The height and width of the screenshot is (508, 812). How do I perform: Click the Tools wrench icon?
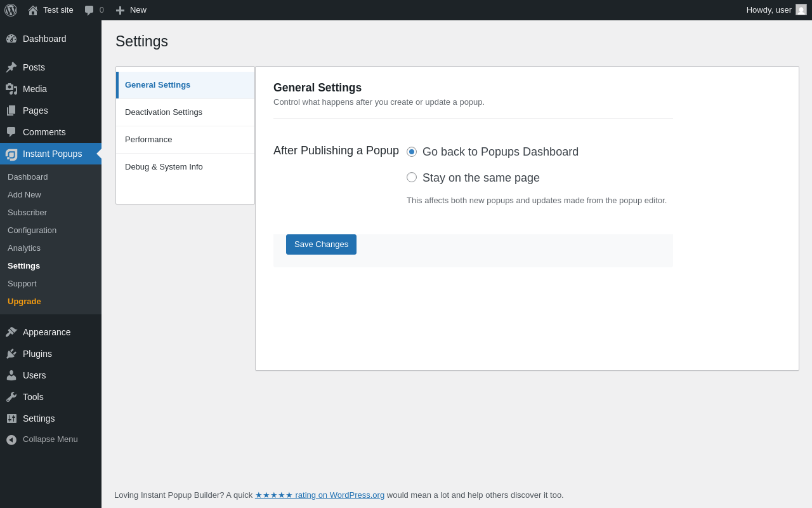tap(11, 397)
